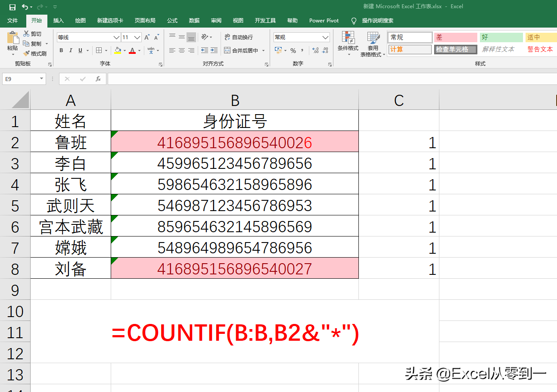Click the red font color A
The height and width of the screenshot is (392, 557).
pos(132,50)
